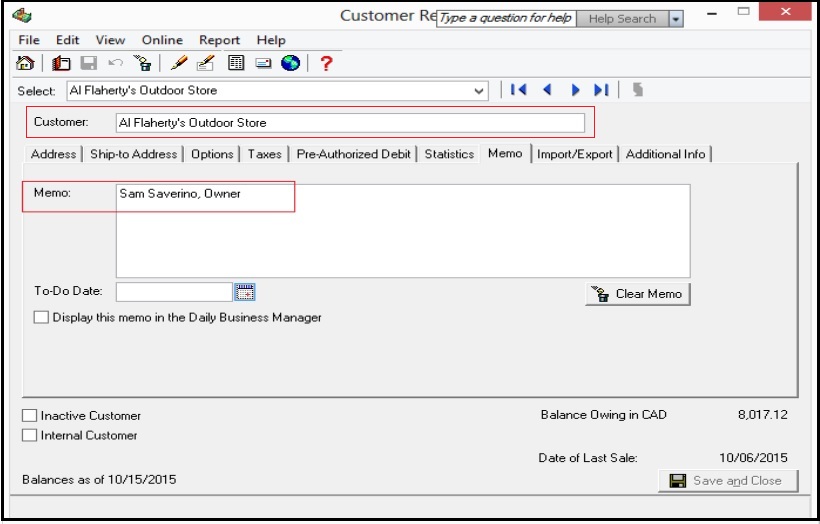Go to the previous customer record arrow
820x524 pixels.
point(547,90)
